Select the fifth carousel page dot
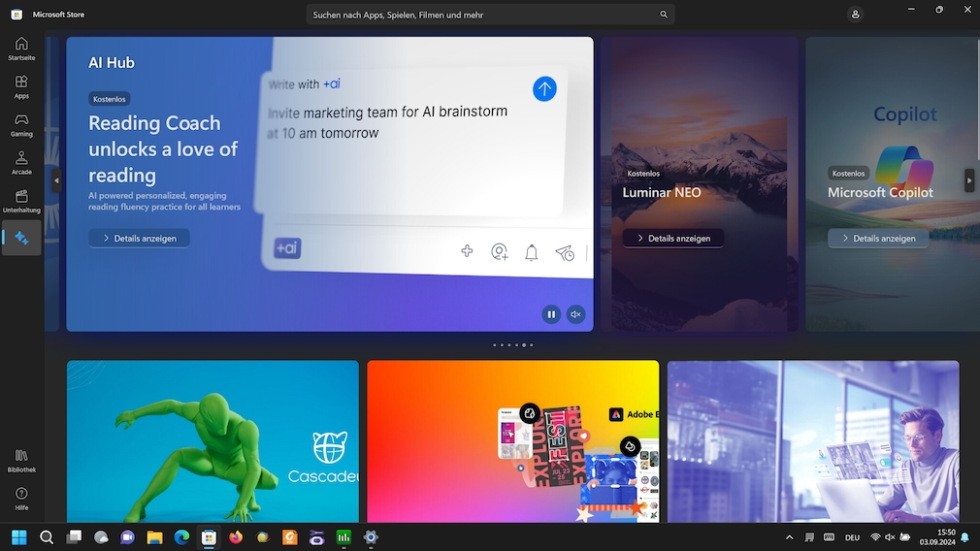Screen dimensions: 980x551 click(524, 344)
